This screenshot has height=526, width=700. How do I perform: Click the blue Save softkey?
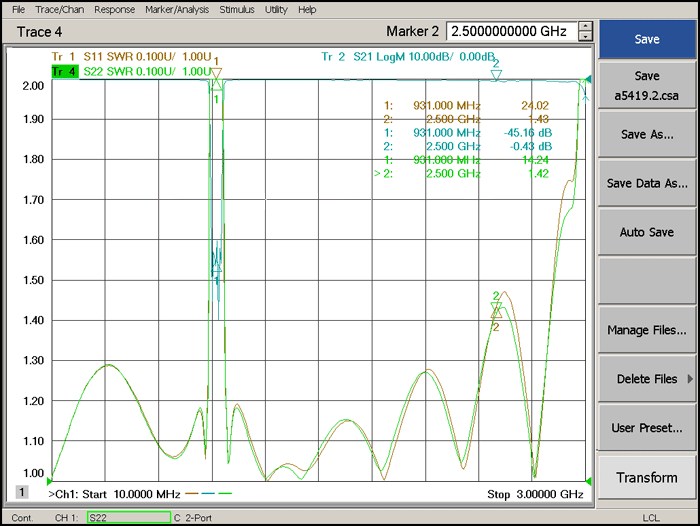(647, 39)
